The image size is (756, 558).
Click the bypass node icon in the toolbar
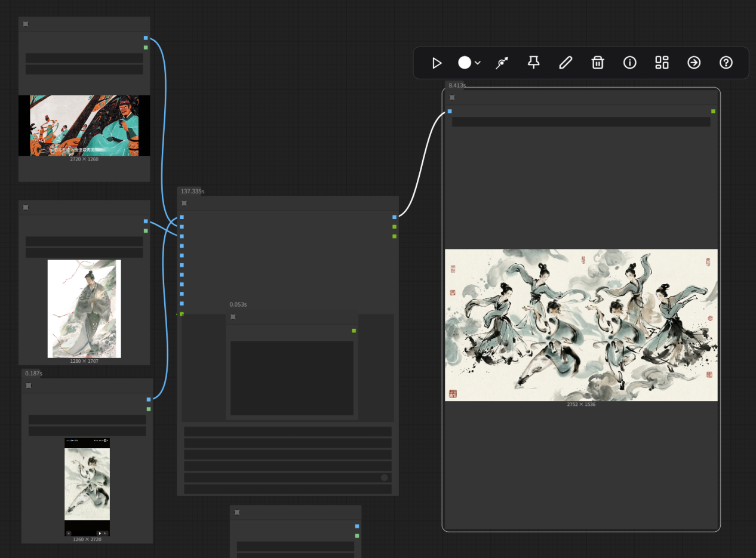[x=502, y=63]
